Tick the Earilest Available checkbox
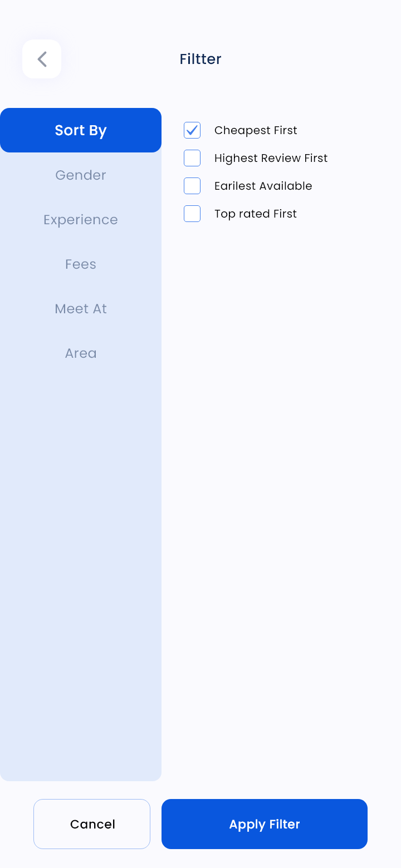The height and width of the screenshot is (868, 401). (192, 186)
